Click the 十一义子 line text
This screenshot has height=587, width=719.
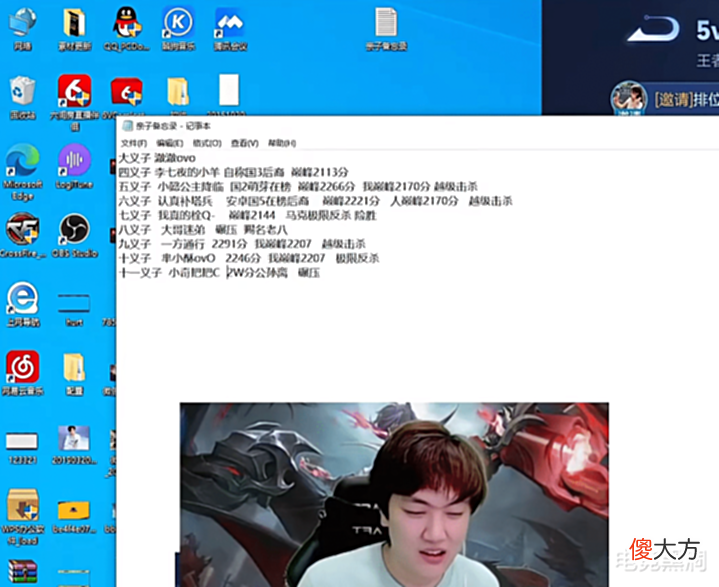pos(219,273)
